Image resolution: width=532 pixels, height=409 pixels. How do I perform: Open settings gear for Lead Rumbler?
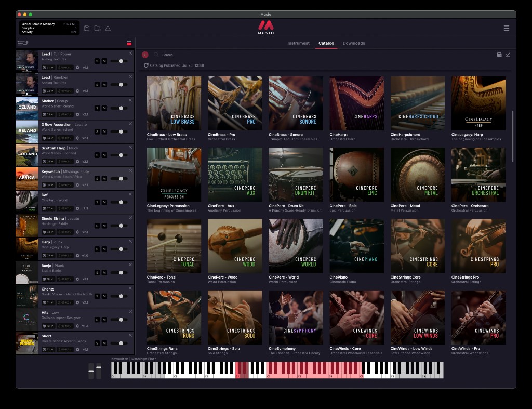[x=77, y=91]
